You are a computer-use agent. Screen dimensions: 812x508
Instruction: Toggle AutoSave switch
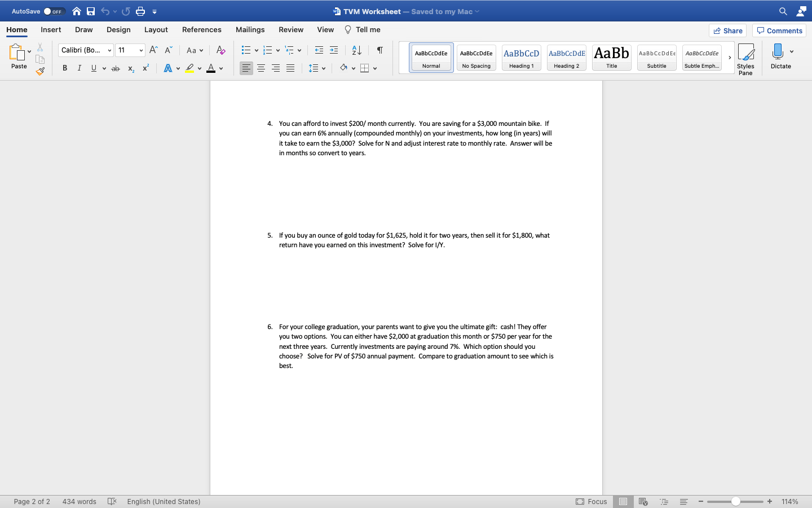click(55, 11)
